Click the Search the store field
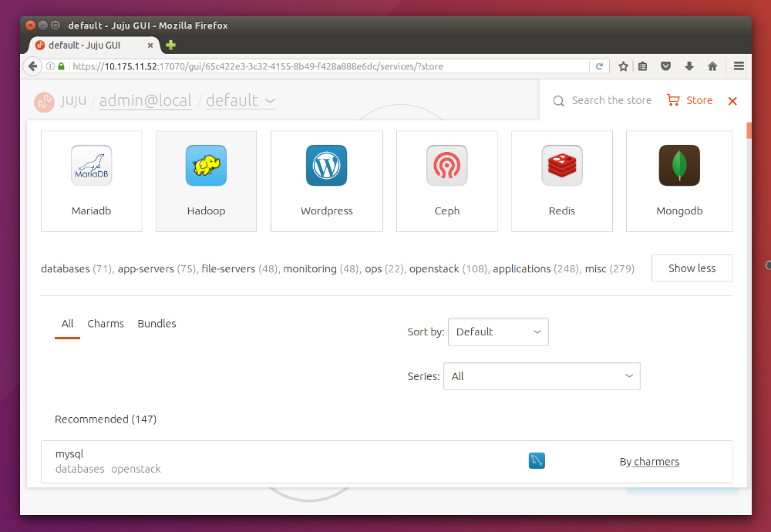Viewport: 771px width, 532px height. (x=611, y=100)
